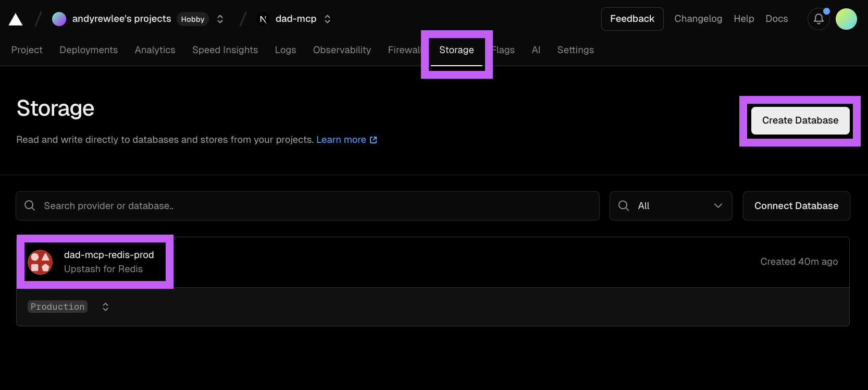
Task: Open the user account avatar menu
Action: point(846,19)
